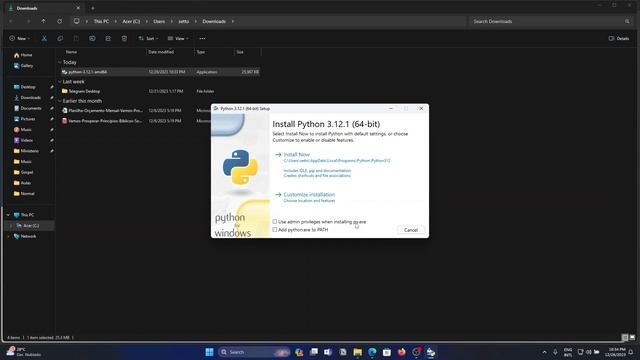This screenshot has width=640, height=360.
Task: Open the See more ellipsis menu
Action: 202,38
